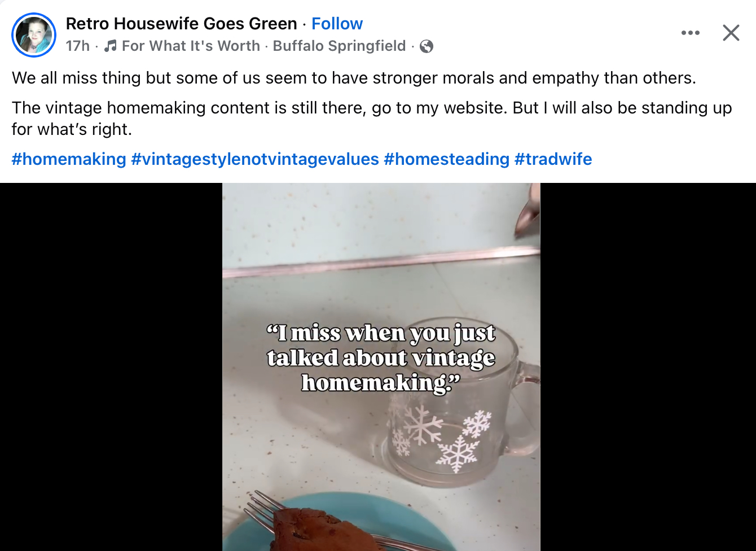Viewport: 756px width, 551px height.
Task: Open the #homesteading hashtag
Action: point(446,159)
